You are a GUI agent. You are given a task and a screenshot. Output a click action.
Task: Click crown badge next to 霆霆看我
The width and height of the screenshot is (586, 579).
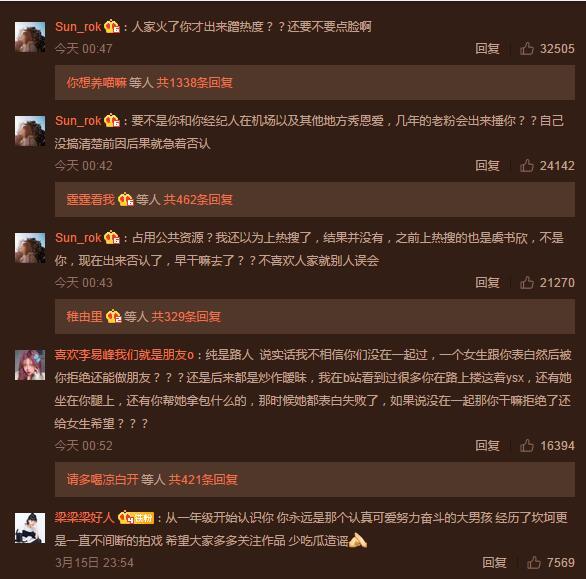click(126, 199)
